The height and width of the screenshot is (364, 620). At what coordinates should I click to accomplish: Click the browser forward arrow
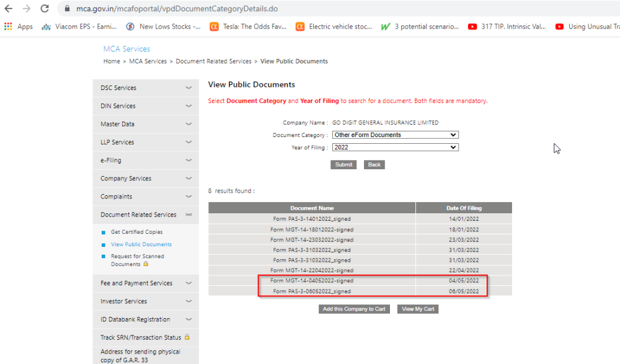27,8
